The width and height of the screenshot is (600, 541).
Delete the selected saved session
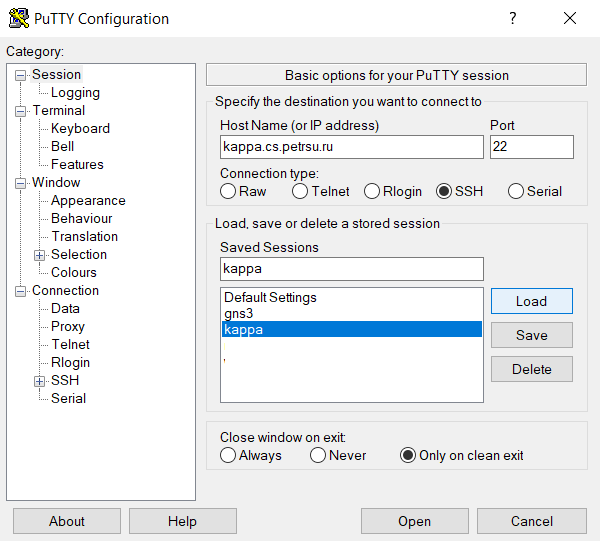coord(531,369)
